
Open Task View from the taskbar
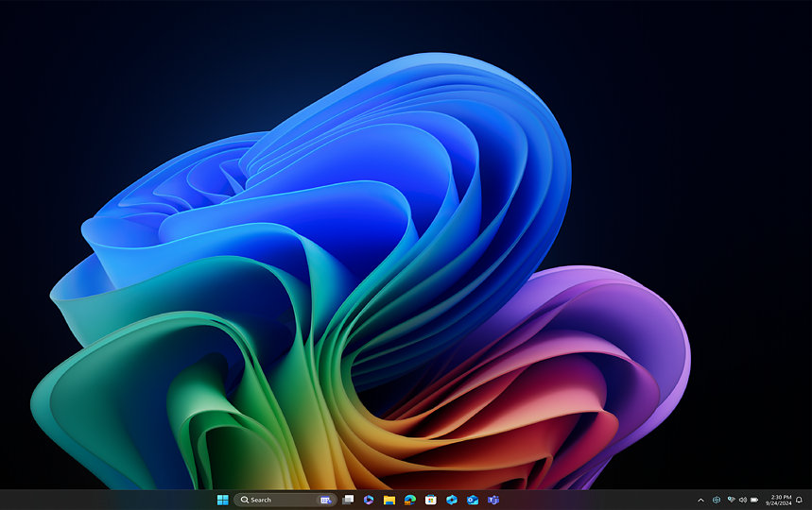(348, 500)
